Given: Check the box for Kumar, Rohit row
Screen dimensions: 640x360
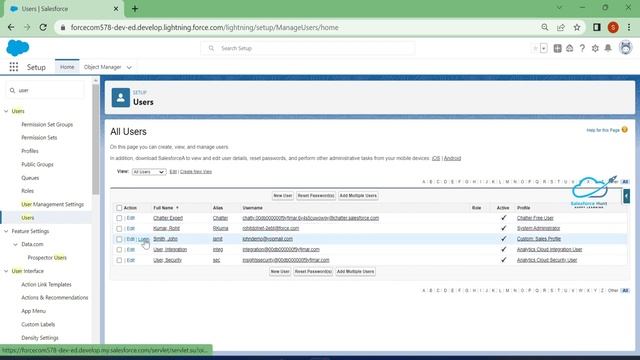Looking at the screenshot, I should (x=119, y=229).
